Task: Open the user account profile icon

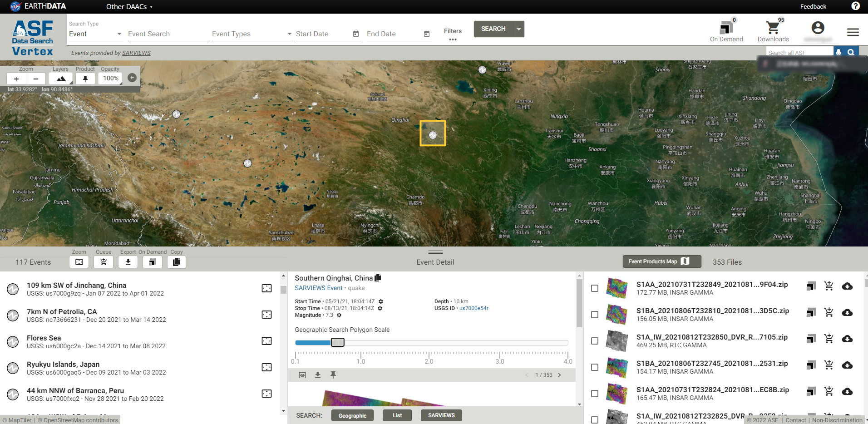Action: coord(818,28)
